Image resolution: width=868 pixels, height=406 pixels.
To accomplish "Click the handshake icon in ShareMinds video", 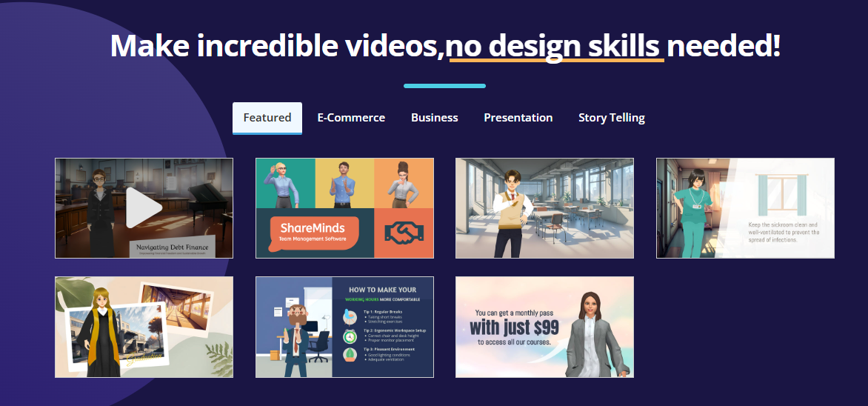I will [404, 233].
